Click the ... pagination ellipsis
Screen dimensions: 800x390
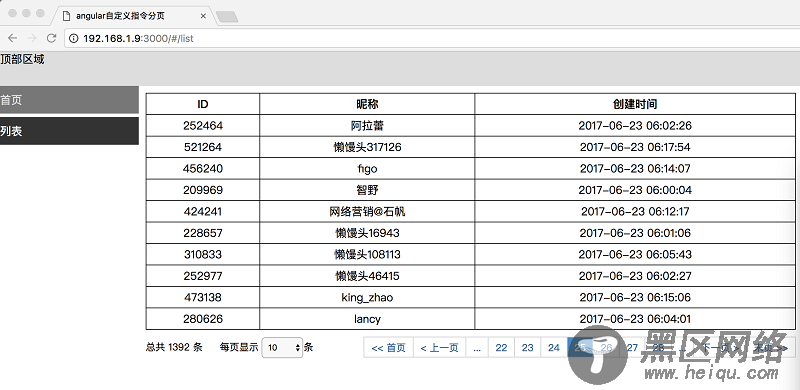click(477, 348)
